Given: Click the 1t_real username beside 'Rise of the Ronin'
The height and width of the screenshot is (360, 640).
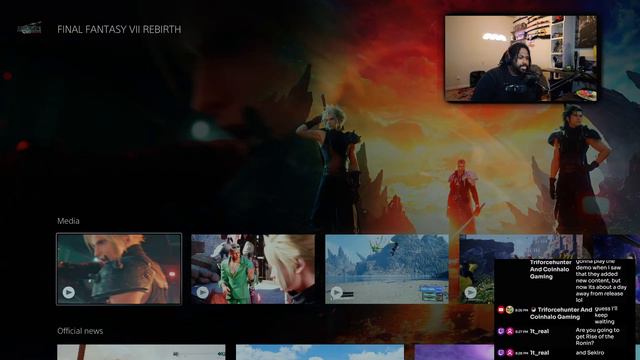Looking at the screenshot, I should pyautogui.click(x=539, y=331).
